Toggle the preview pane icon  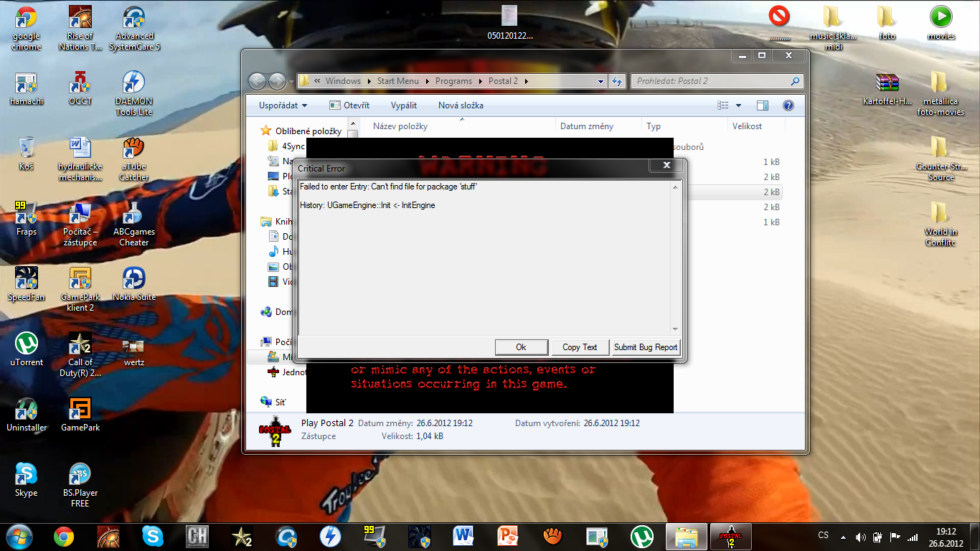[x=763, y=105]
